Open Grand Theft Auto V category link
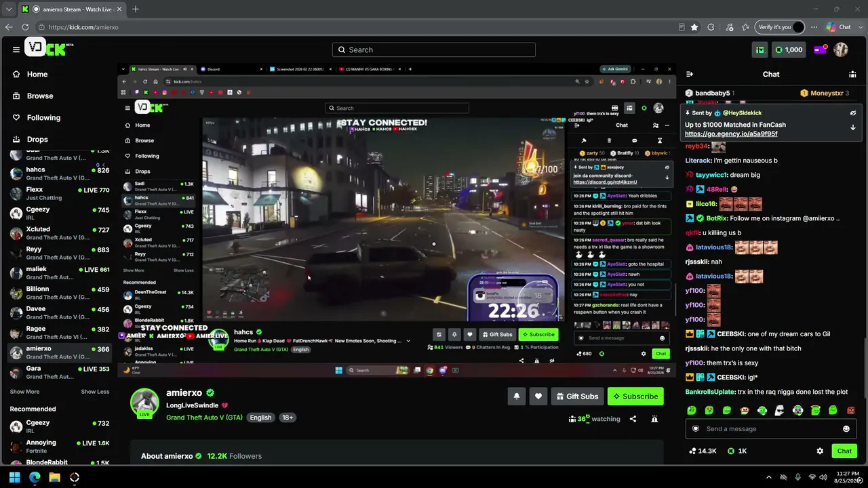The width and height of the screenshot is (868, 488). (x=204, y=418)
